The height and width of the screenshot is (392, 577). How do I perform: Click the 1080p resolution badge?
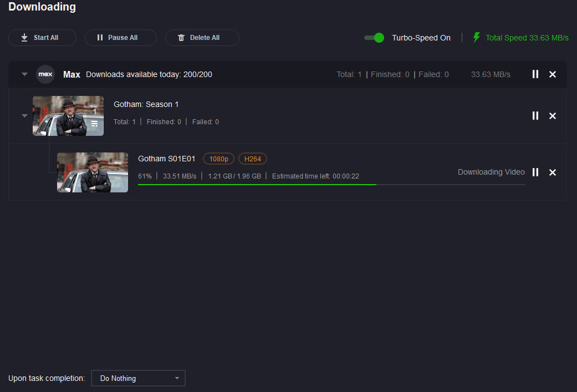pyautogui.click(x=218, y=159)
